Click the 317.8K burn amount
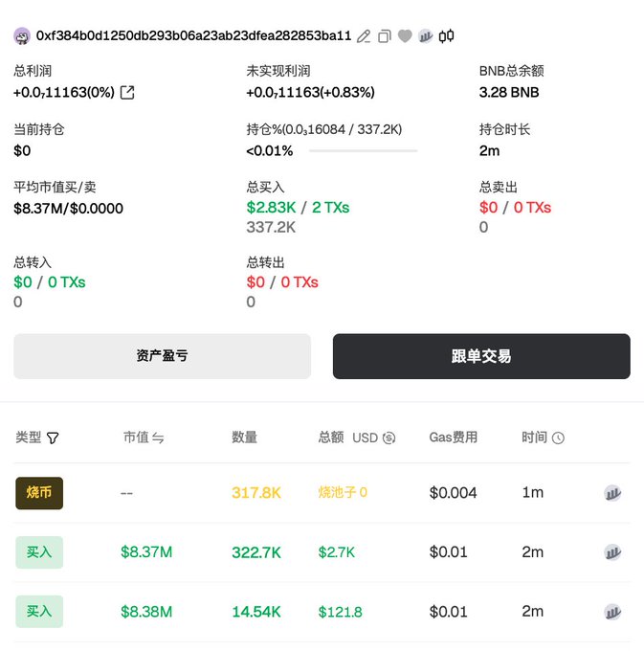This screenshot has height=651, width=644. pos(256,493)
